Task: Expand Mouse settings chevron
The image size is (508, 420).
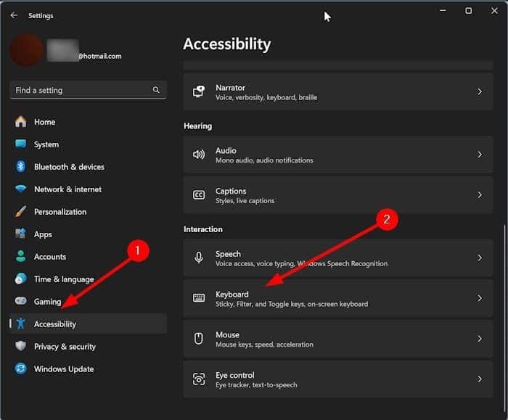Action: coord(480,339)
